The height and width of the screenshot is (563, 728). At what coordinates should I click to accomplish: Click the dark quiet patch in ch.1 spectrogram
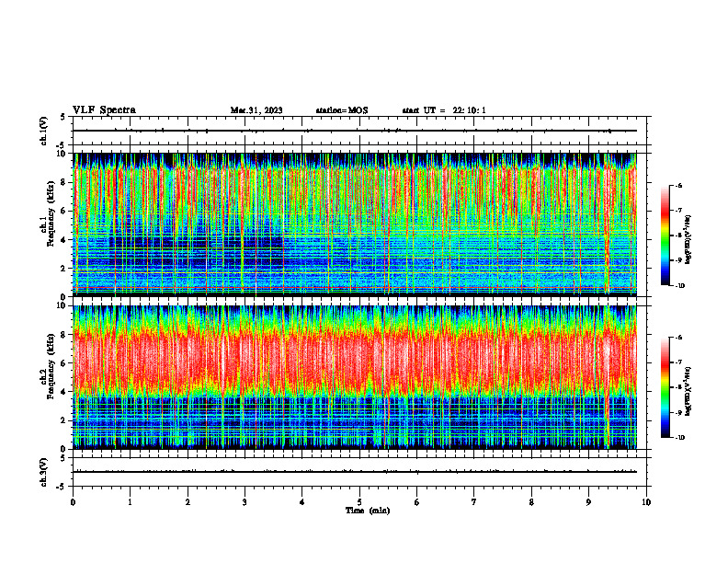point(195,253)
